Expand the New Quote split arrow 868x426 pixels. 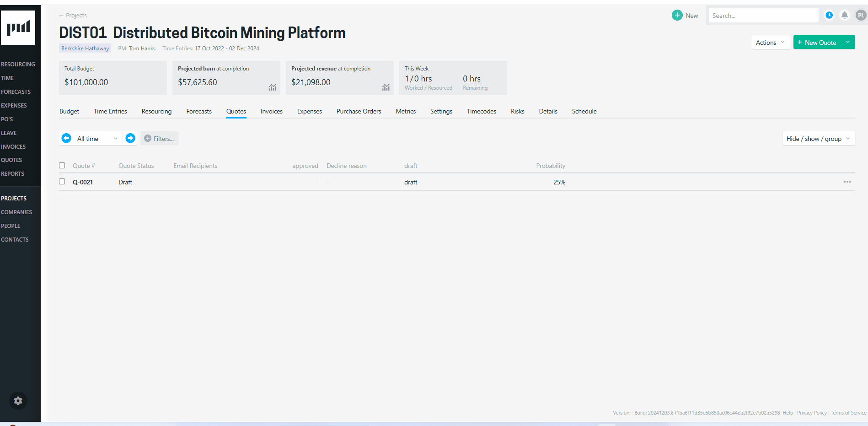[848, 42]
